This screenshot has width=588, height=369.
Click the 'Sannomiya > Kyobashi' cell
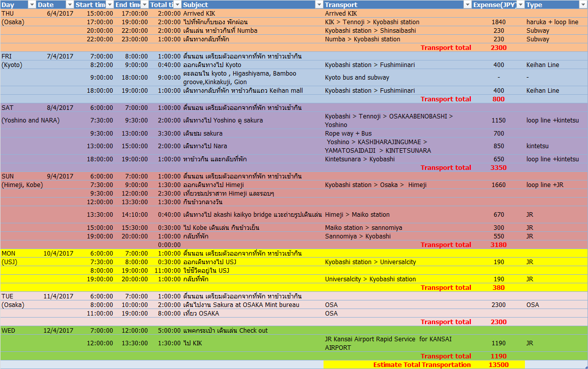click(358, 236)
